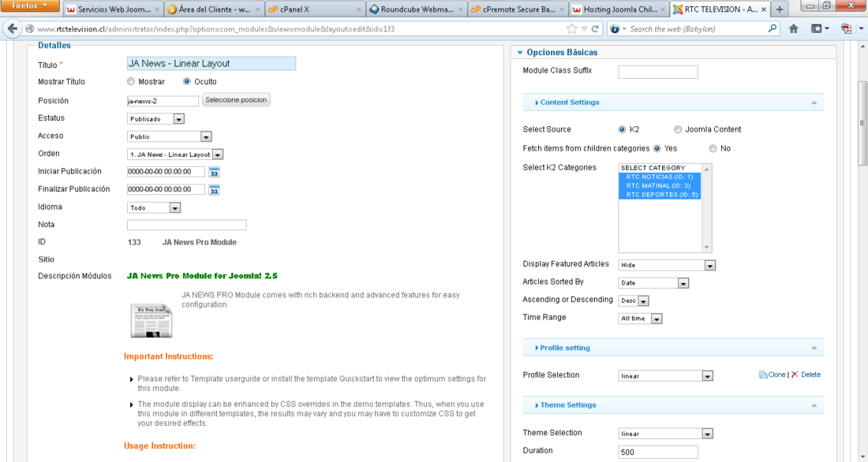This screenshot has width=868, height=462.
Task: Open calendar for Finalizar Publicación
Action: pyautogui.click(x=214, y=190)
